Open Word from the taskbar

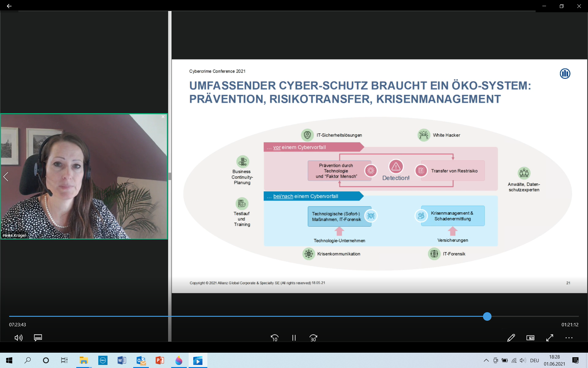click(x=122, y=360)
